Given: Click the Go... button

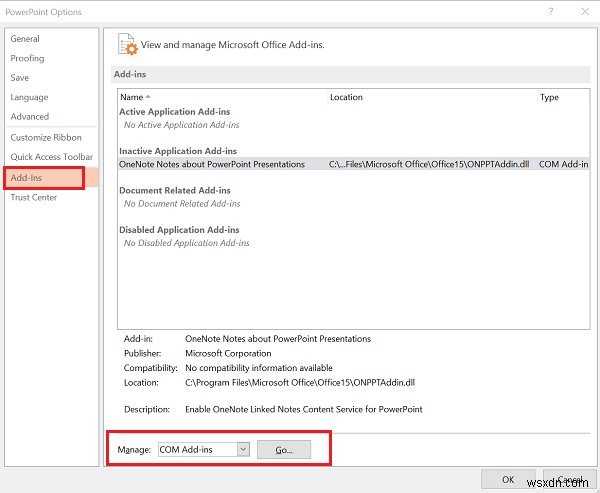Looking at the screenshot, I should click(284, 450).
